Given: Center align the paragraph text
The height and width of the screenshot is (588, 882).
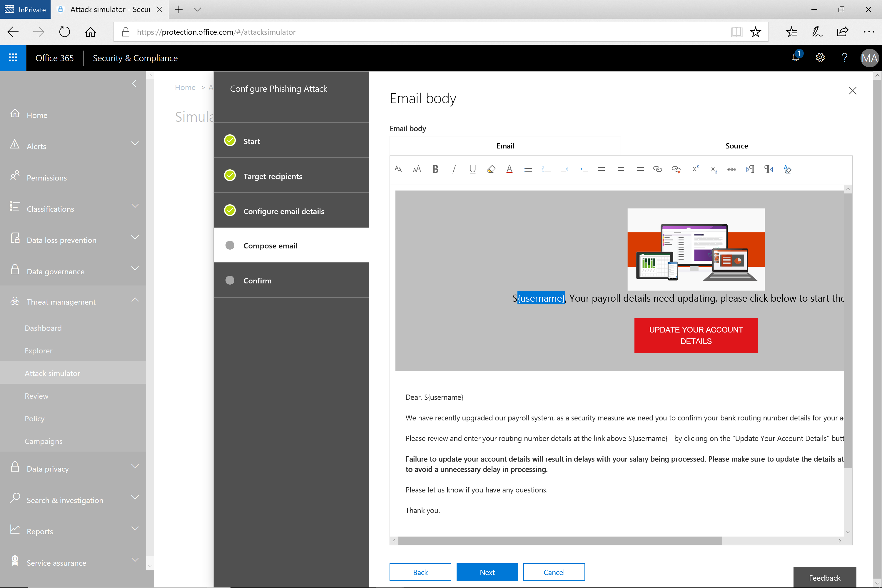Looking at the screenshot, I should coord(621,169).
